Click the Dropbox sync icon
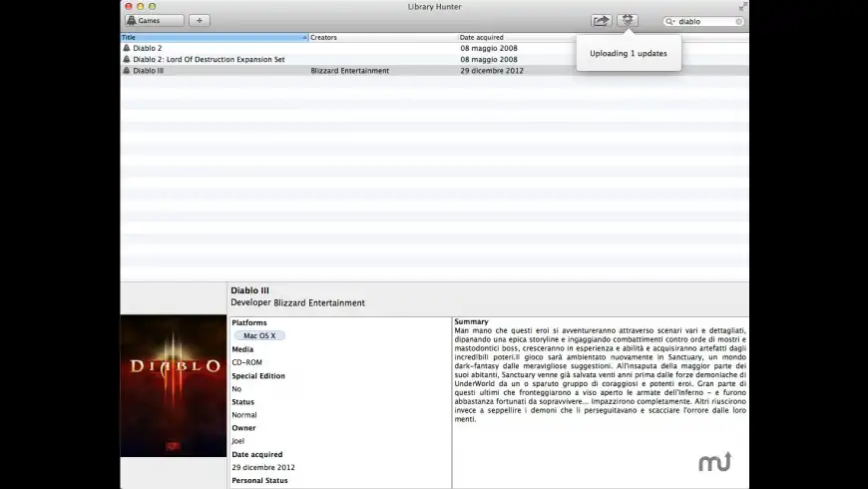The image size is (868, 489). (x=628, y=21)
